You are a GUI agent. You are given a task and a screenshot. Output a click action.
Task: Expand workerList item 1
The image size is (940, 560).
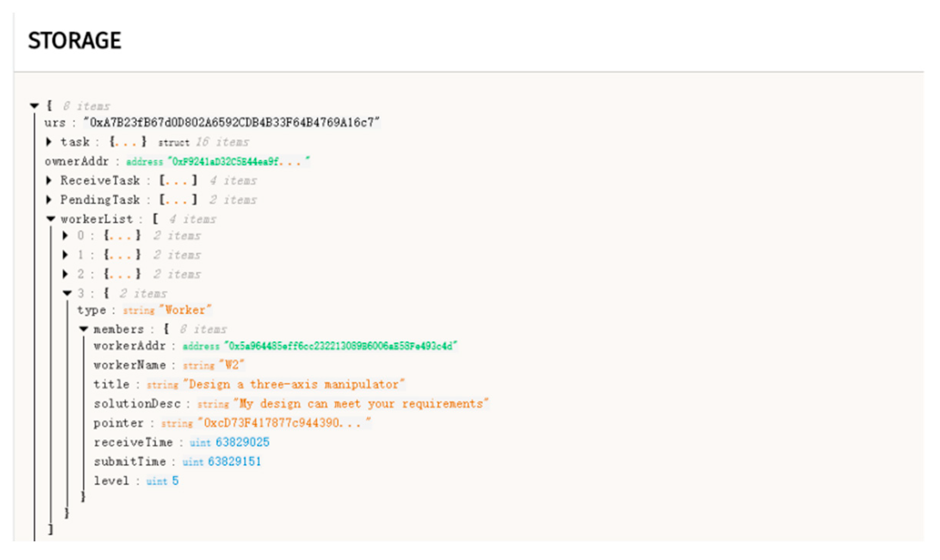click(66, 255)
